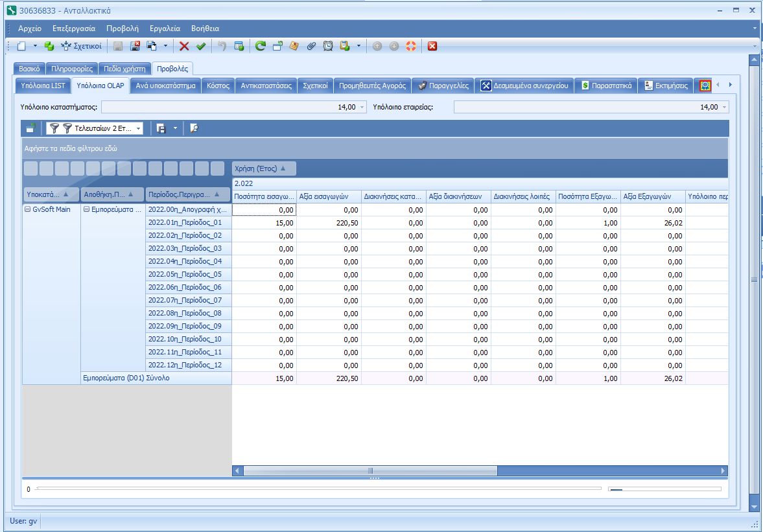This screenshot has height=532, width=763.
Task: Click the save and new icon
Action: [152, 46]
